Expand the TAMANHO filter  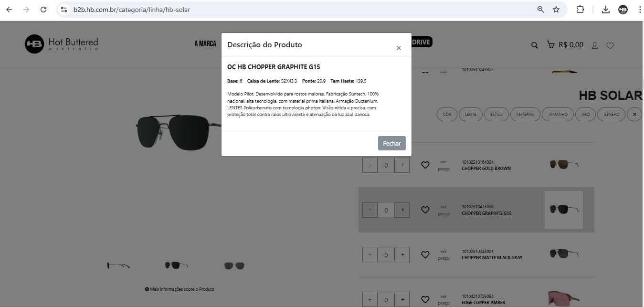558,115
